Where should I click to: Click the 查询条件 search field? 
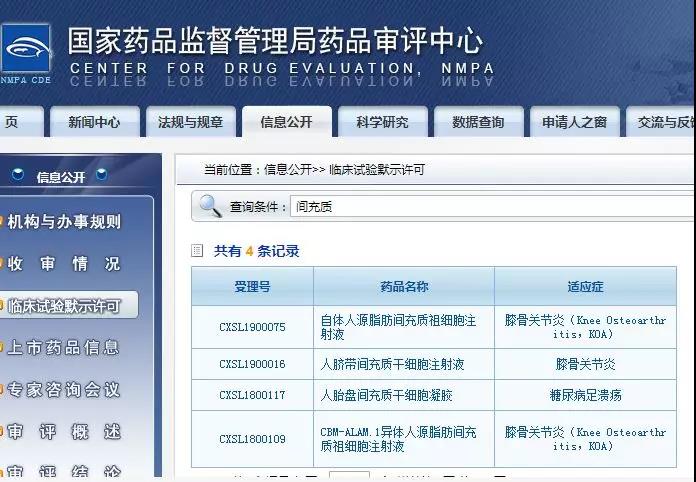tap(492, 206)
